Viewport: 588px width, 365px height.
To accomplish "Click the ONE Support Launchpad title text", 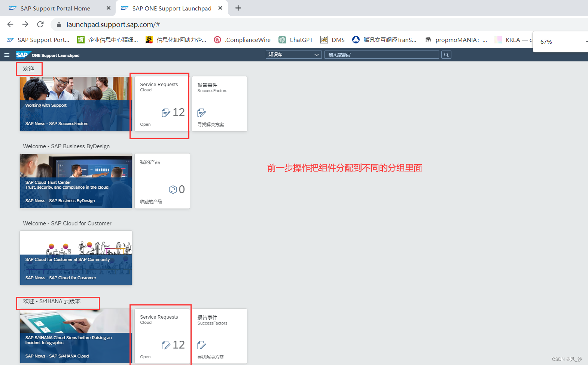I will point(55,55).
